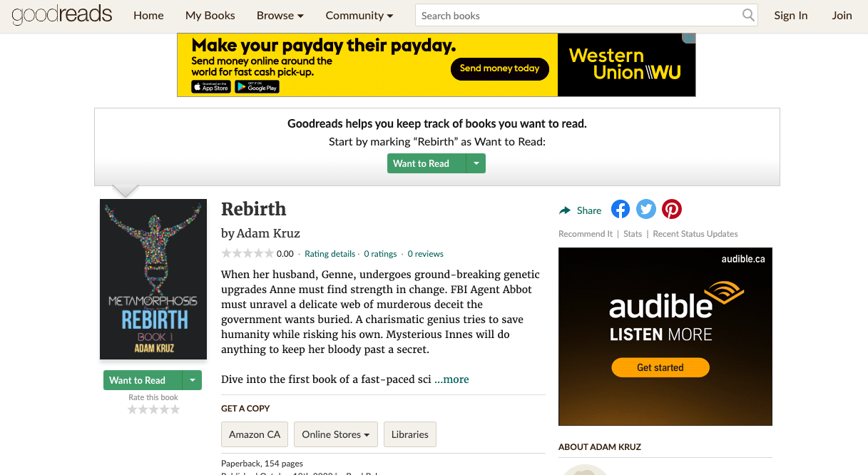868x475 pixels.
Task: Open the Rating details link
Action: [x=330, y=254]
